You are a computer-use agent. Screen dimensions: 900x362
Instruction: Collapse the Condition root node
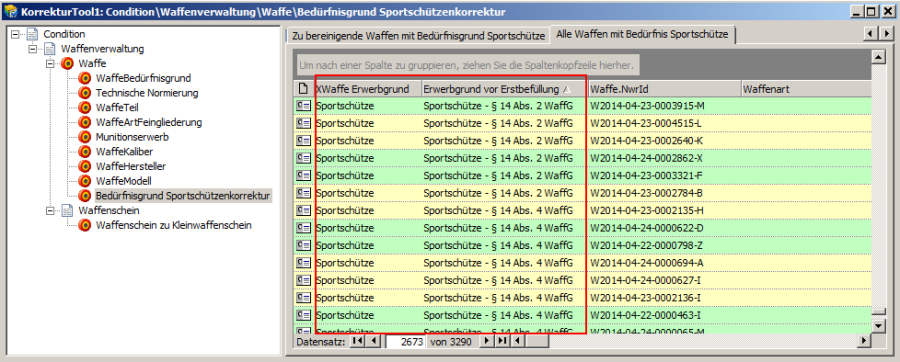click(15, 34)
